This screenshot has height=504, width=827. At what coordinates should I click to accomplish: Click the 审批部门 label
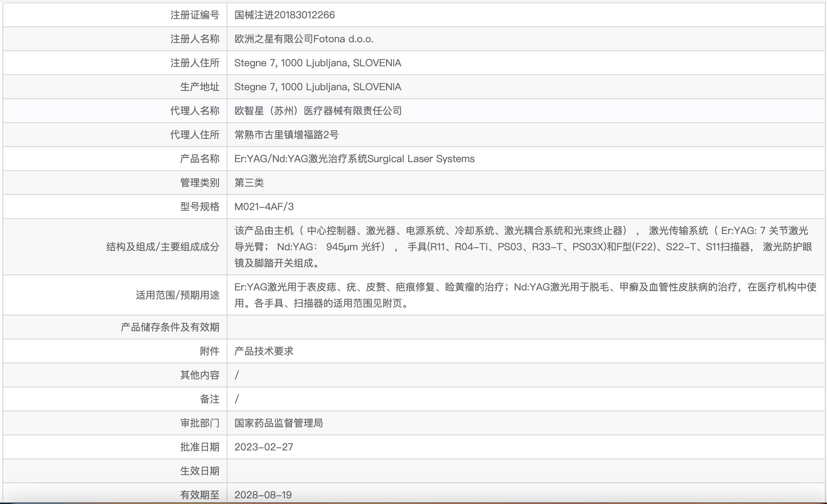(200, 423)
